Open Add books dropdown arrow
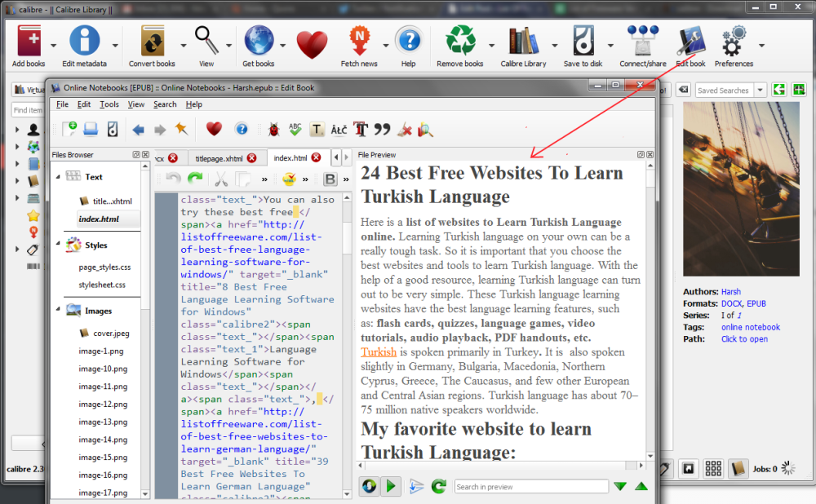 pos(54,46)
